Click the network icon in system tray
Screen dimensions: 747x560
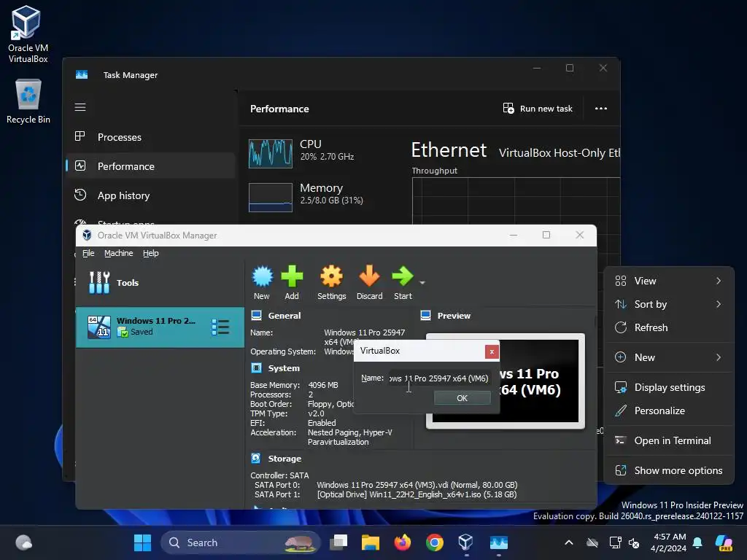615,542
